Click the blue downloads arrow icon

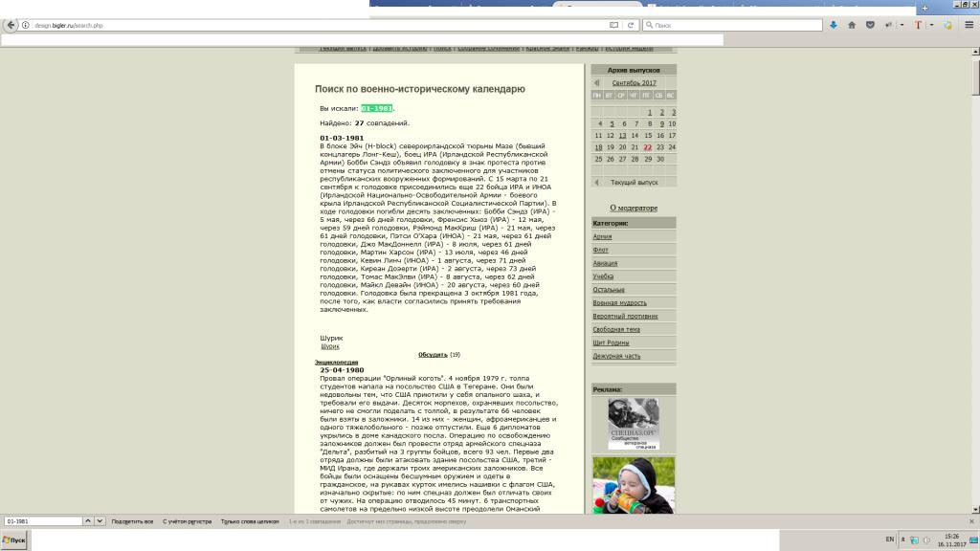834,25
